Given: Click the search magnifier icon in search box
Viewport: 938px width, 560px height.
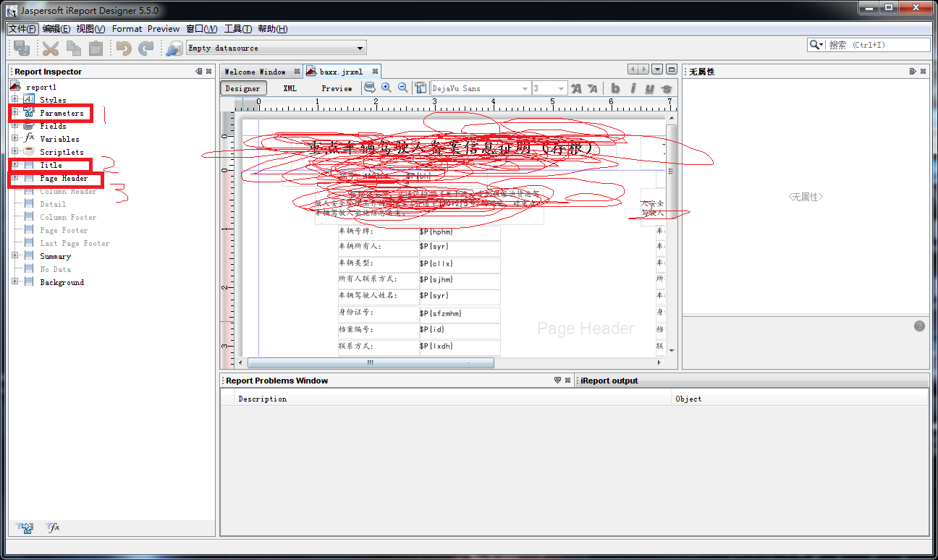Looking at the screenshot, I should [x=816, y=45].
